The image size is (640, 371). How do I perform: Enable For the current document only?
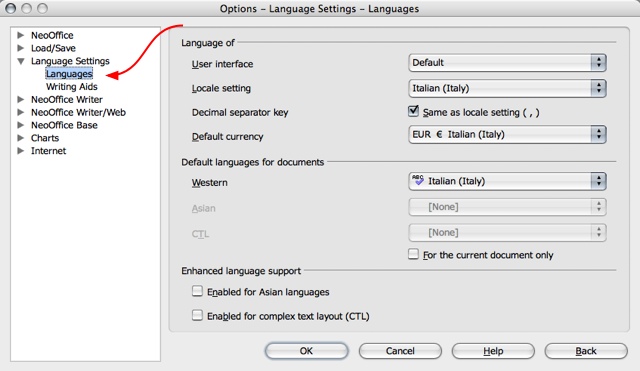413,254
